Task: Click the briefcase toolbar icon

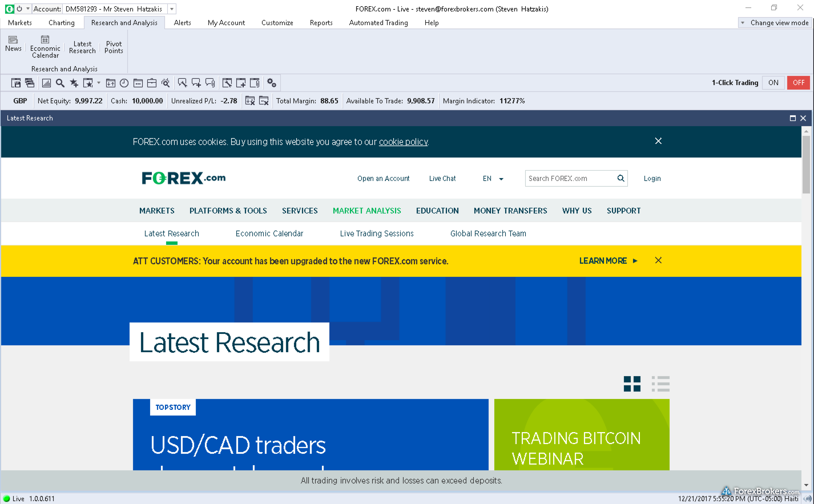Action: [x=152, y=83]
